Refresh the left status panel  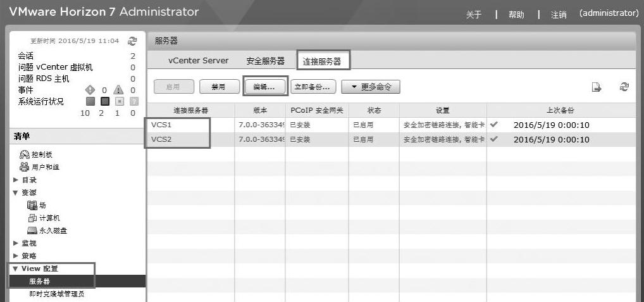point(132,41)
